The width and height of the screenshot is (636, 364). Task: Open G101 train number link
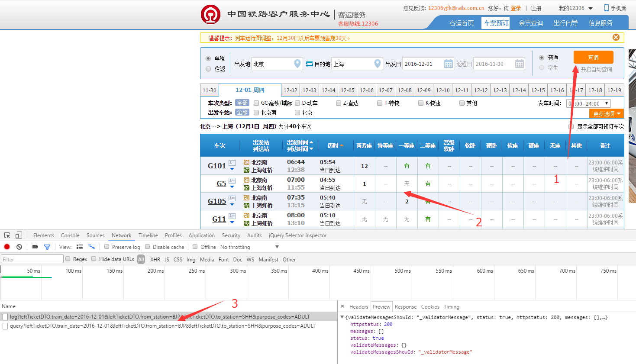point(217,166)
